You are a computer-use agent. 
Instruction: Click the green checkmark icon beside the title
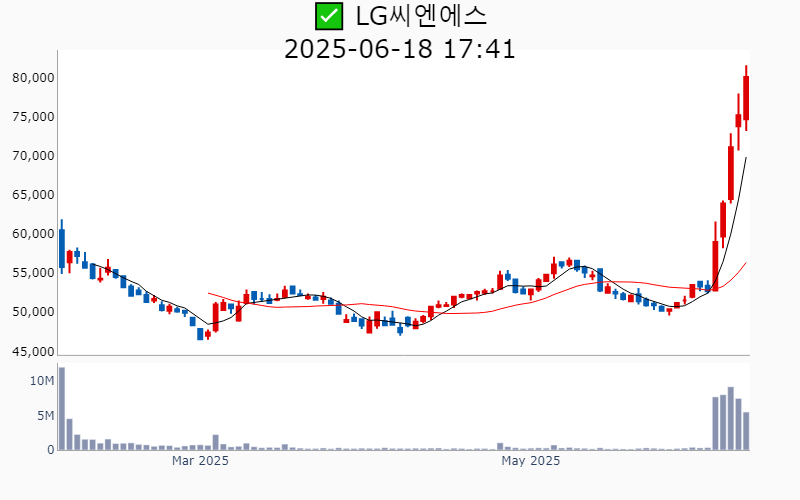(329, 16)
